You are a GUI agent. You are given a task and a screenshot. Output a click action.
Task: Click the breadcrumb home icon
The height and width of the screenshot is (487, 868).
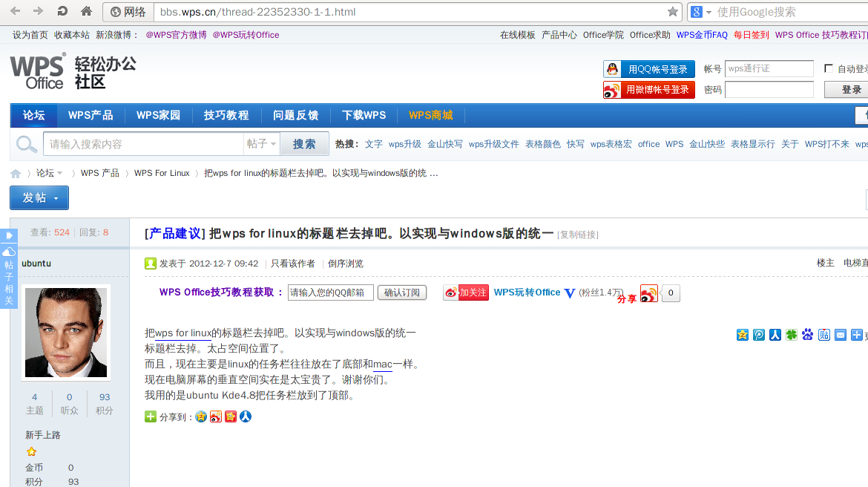(x=16, y=174)
